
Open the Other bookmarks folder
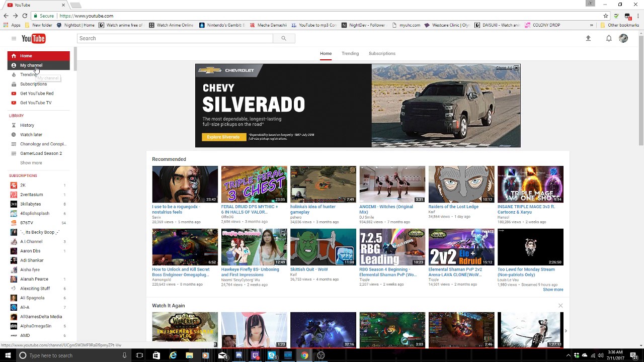pyautogui.click(x=619, y=25)
